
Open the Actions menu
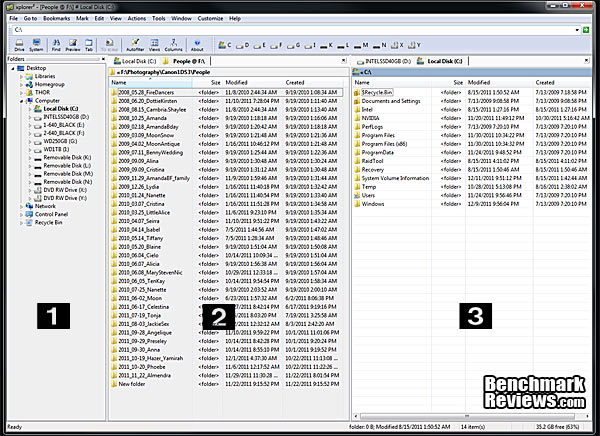(x=137, y=18)
